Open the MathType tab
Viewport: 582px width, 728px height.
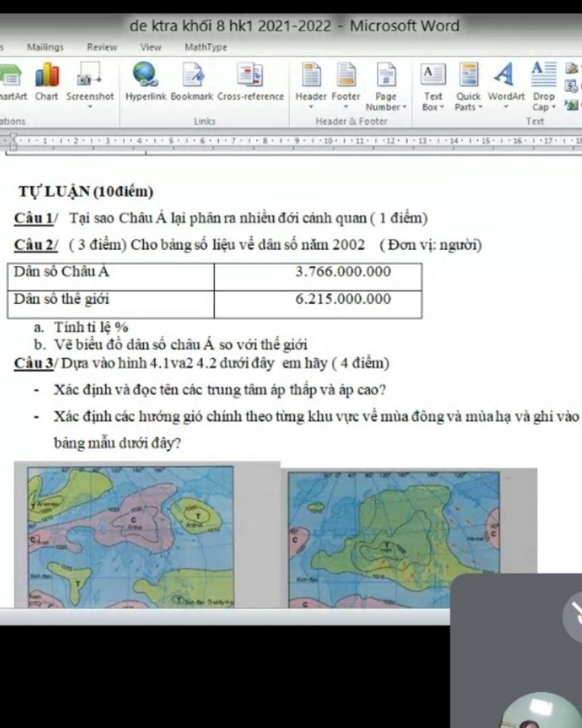pyautogui.click(x=206, y=47)
